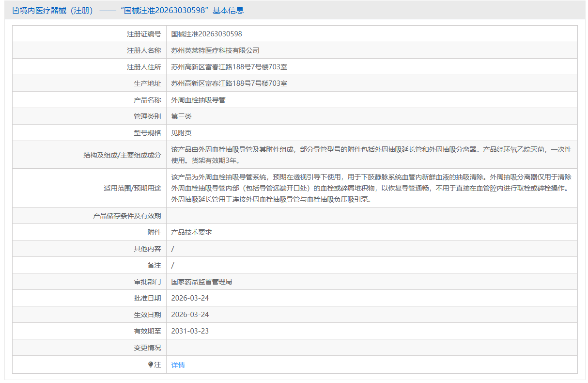The width and height of the screenshot is (588, 383).
Task: Select the value 第三类
Action: point(182,116)
